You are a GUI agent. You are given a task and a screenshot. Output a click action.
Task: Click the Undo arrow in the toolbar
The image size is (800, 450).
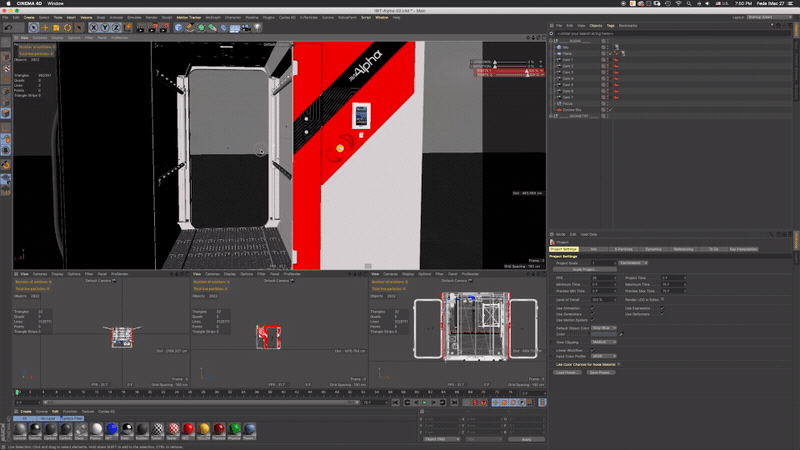pos(8,28)
